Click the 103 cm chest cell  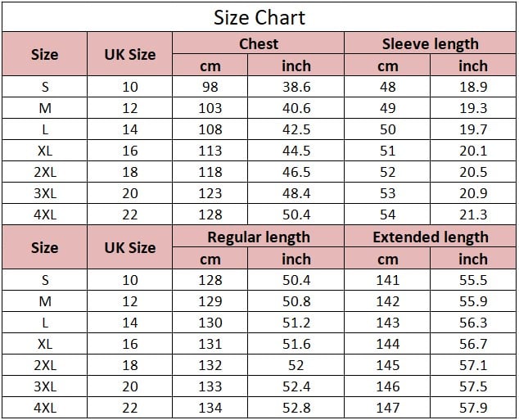click(x=210, y=108)
